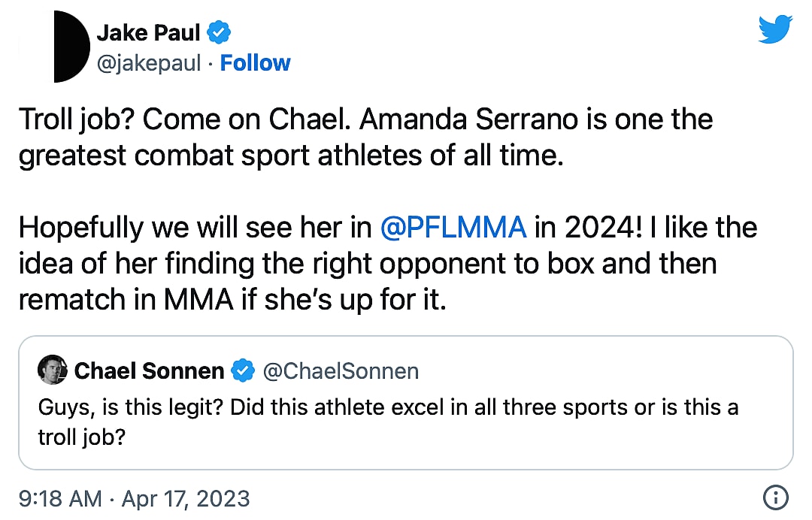Click the Chael Sonnen display name
Screen dimensions: 812x520
point(149,370)
